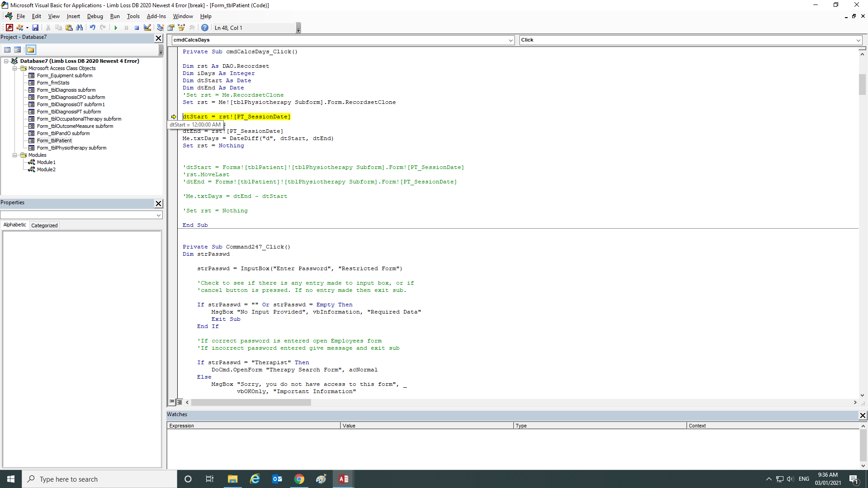Save the database with floppy icon
Screen dimensions: 868x488
35,28
